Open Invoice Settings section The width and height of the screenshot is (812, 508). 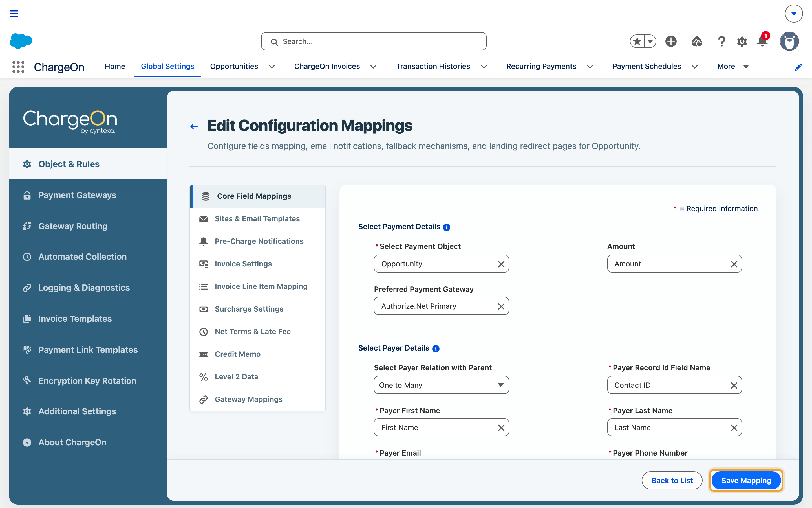tap(258, 264)
